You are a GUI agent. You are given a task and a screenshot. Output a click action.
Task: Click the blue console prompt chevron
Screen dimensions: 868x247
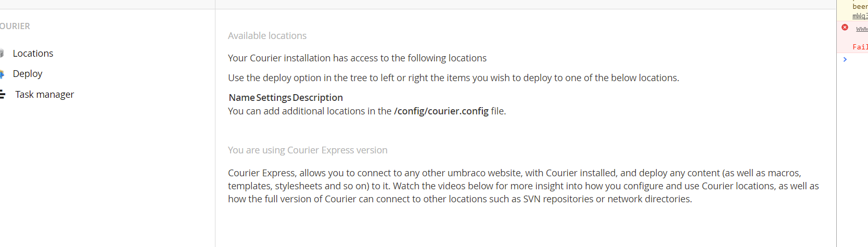[x=845, y=59]
